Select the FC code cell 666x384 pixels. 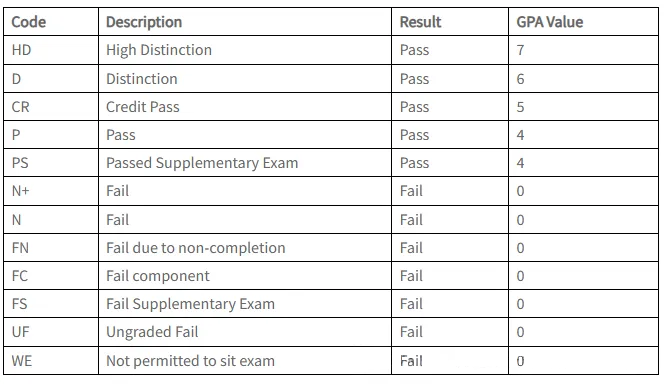51,276
